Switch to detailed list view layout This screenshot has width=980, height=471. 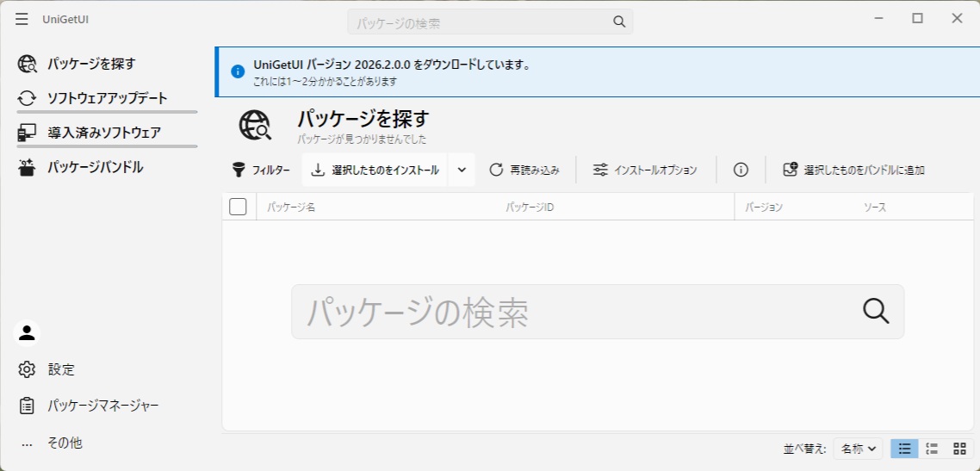click(x=932, y=448)
